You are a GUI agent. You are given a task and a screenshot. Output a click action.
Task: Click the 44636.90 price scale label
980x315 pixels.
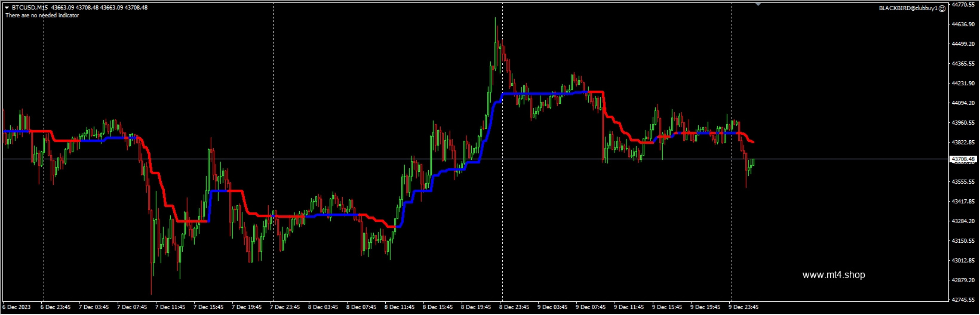tap(963, 24)
